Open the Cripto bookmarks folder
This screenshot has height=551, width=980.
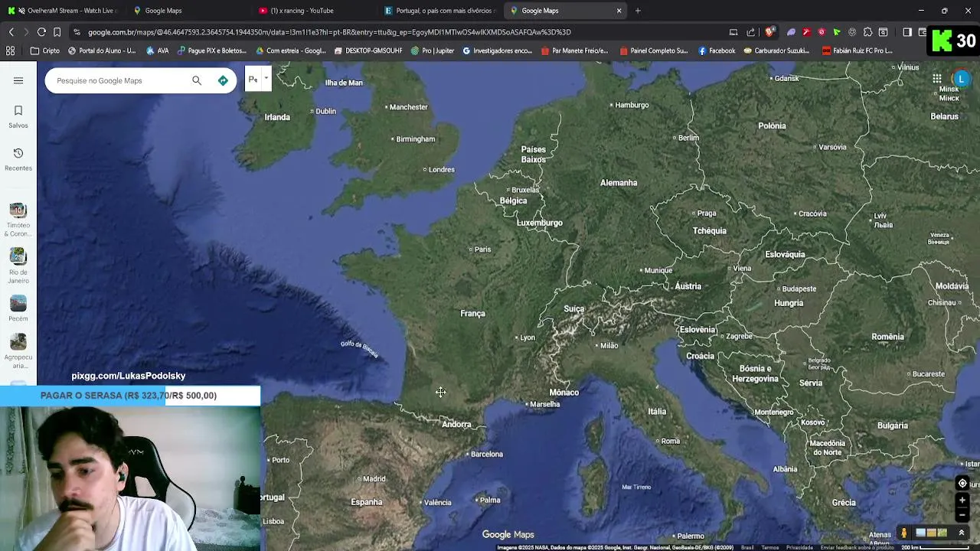tap(44, 51)
